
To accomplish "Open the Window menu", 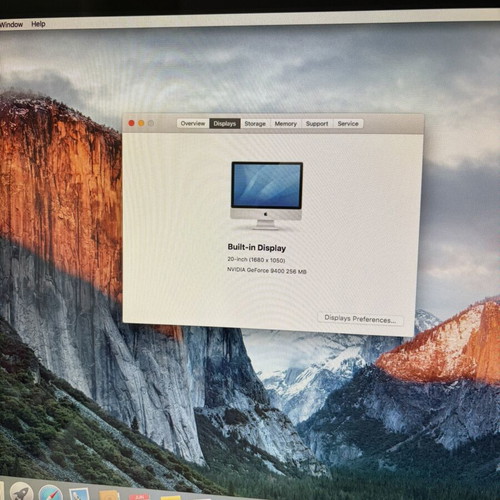I will tap(11, 24).
